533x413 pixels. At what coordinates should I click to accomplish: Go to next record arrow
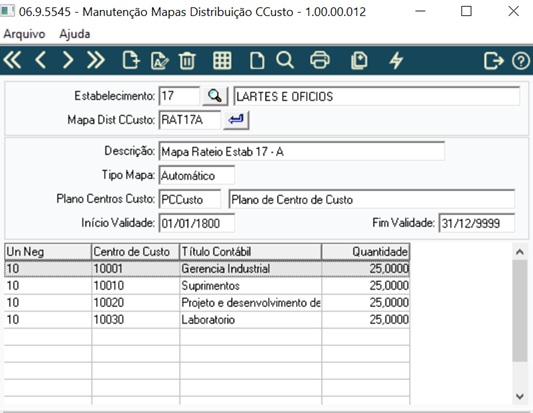pyautogui.click(x=68, y=61)
